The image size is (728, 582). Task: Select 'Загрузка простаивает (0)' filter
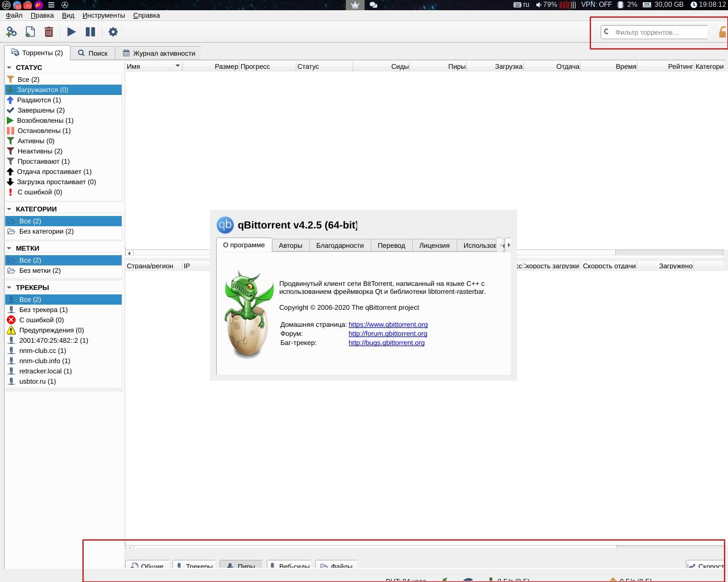pyautogui.click(x=63, y=182)
